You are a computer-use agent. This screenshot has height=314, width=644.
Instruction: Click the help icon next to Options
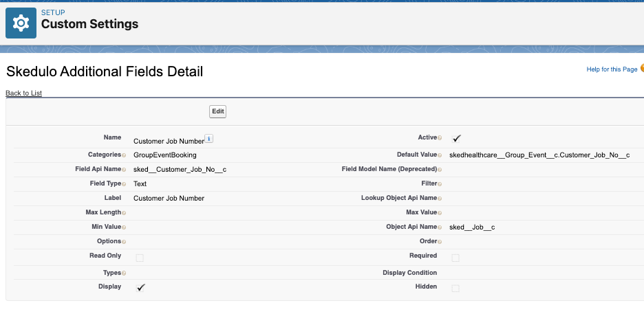click(124, 241)
